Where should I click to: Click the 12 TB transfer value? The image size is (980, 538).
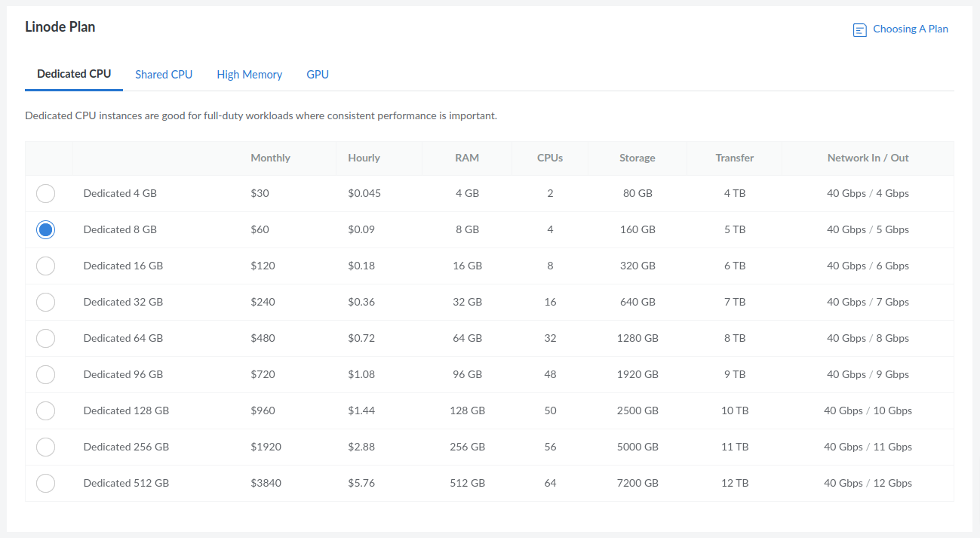(x=735, y=483)
